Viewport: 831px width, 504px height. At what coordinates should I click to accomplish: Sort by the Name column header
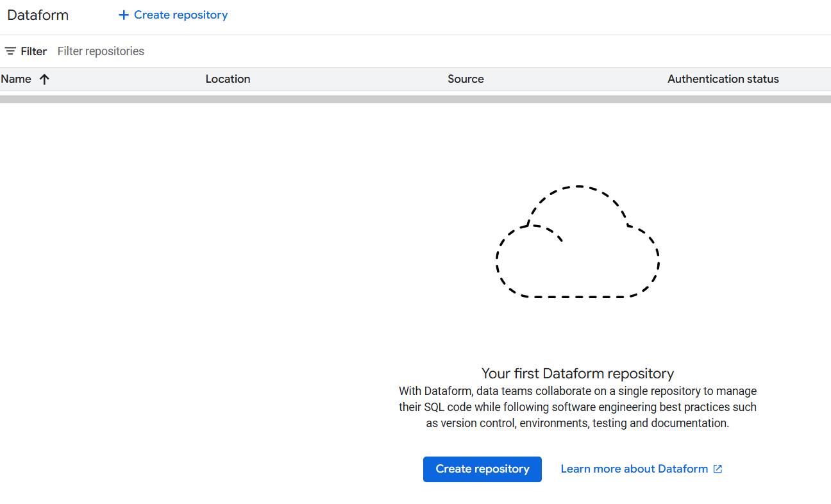16,79
